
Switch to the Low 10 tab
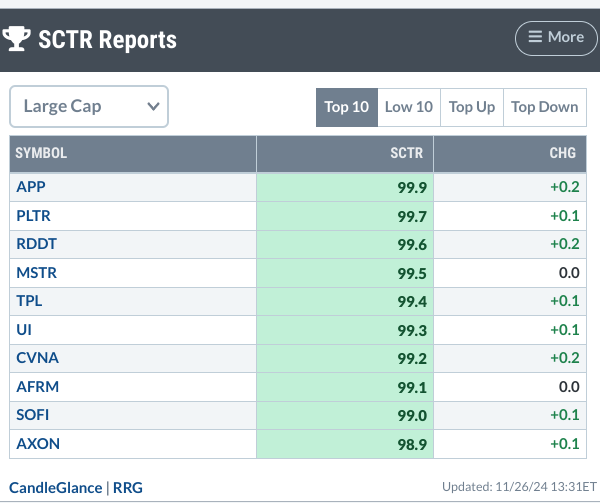pos(409,107)
